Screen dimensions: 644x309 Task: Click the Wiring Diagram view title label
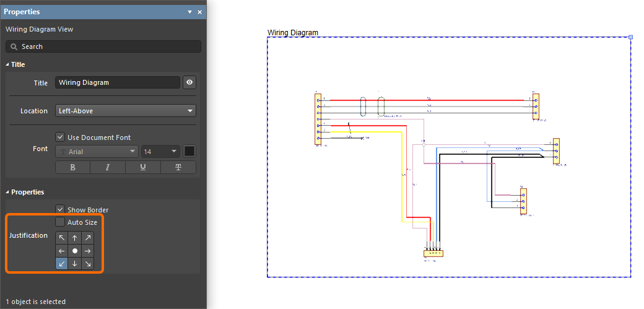293,32
